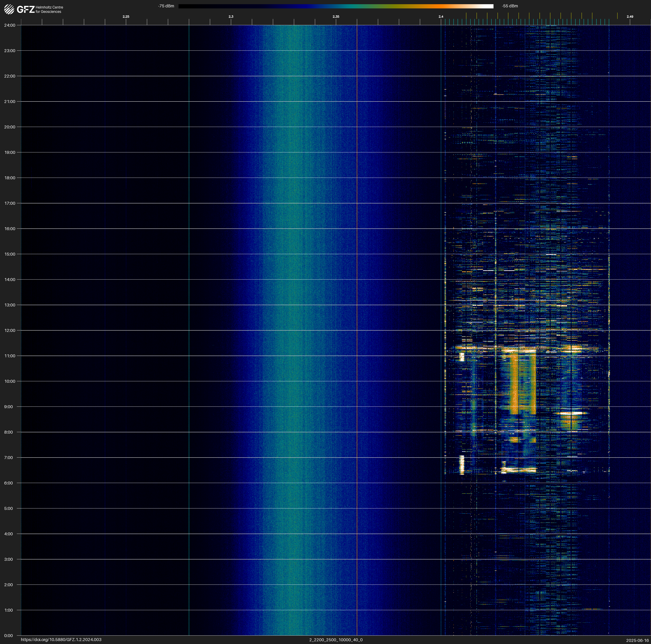Select the 12:00 time marker
This screenshot has width=651, height=644.
pyautogui.click(x=10, y=330)
